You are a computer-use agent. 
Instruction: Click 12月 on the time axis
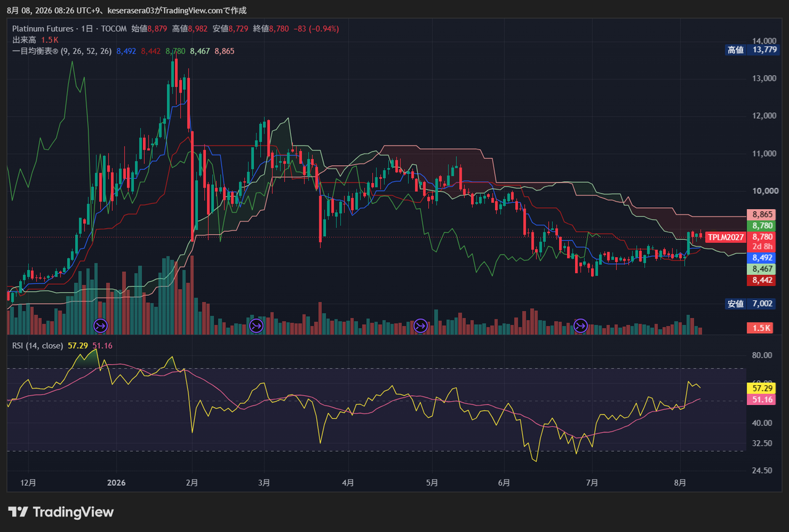28,483
